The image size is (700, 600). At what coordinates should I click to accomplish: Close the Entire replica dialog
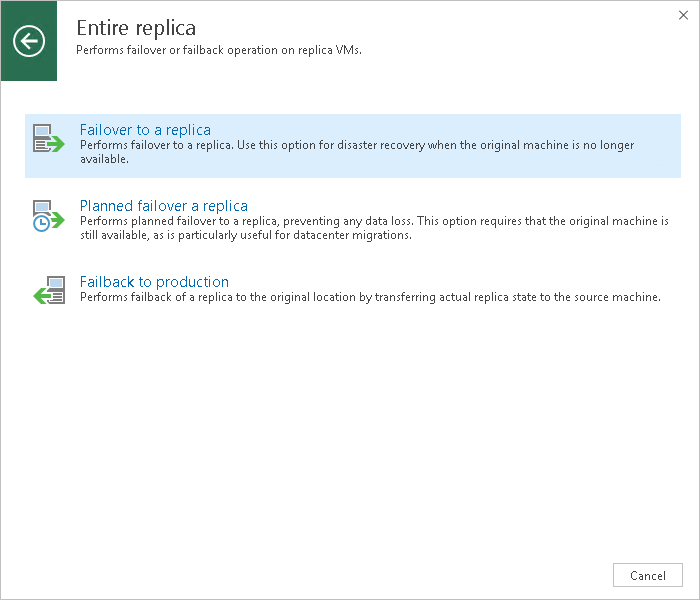[682, 15]
